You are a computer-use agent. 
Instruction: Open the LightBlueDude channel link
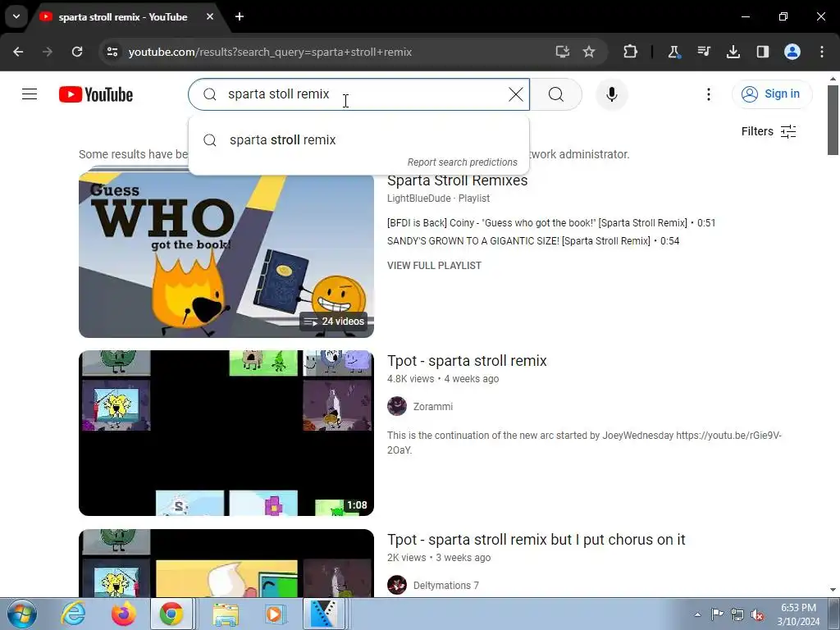click(x=419, y=199)
